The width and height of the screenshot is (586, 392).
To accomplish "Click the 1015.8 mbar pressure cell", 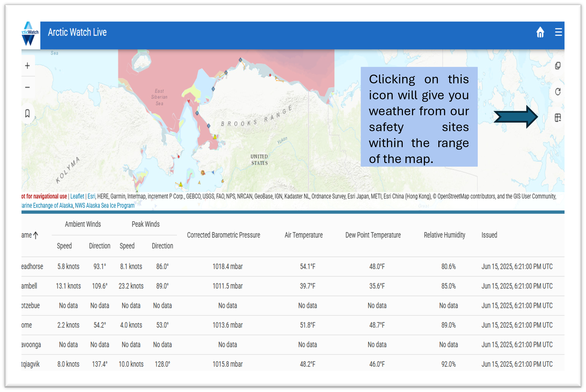I will click(x=228, y=364).
